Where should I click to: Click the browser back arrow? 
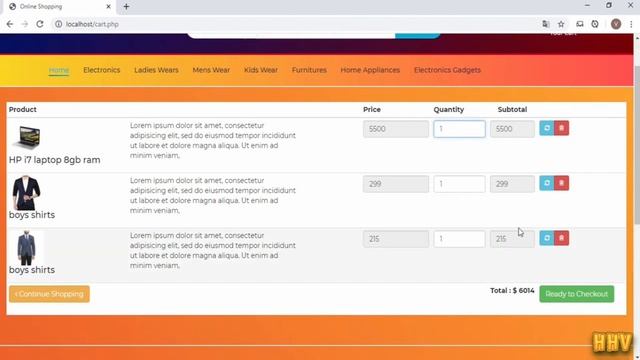(10, 24)
